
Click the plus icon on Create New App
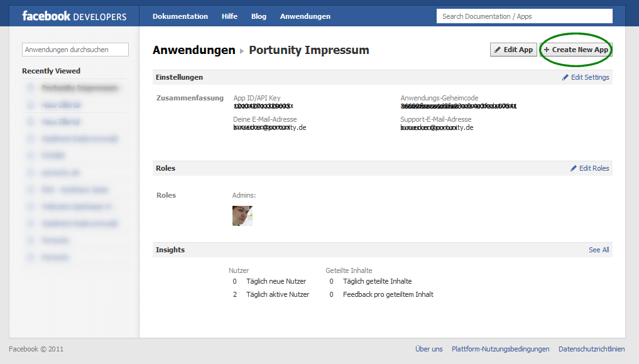[x=547, y=50]
